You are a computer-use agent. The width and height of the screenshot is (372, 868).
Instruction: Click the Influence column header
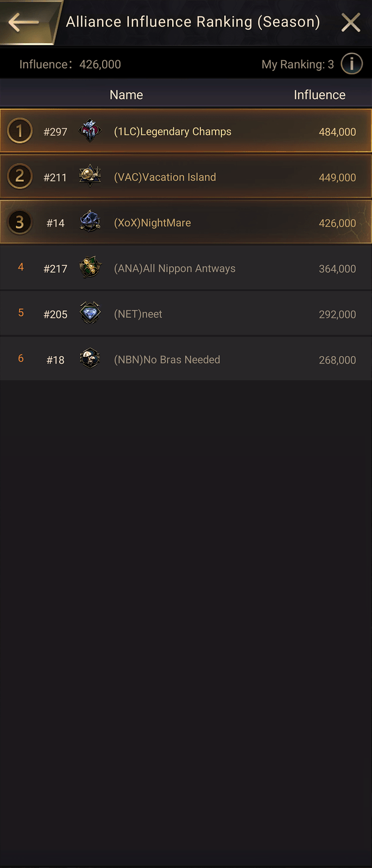[319, 95]
